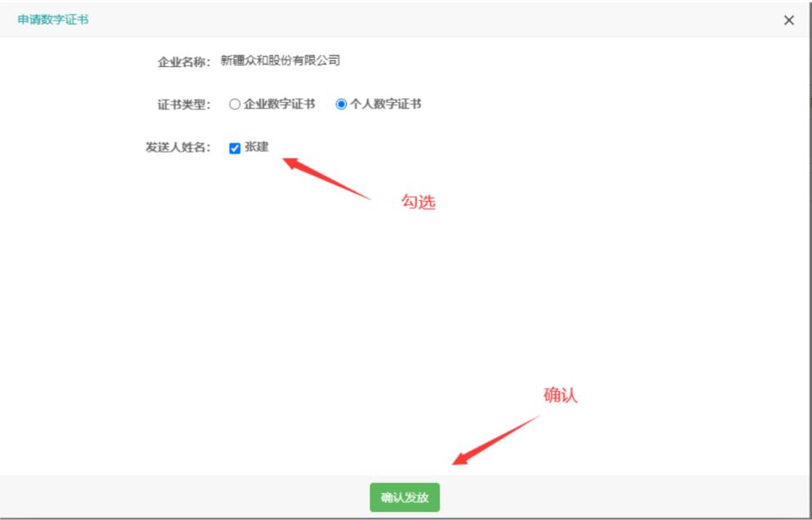Click the red 确认 annotation text
Image resolution: width=812 pixels, height=520 pixels.
tap(561, 395)
